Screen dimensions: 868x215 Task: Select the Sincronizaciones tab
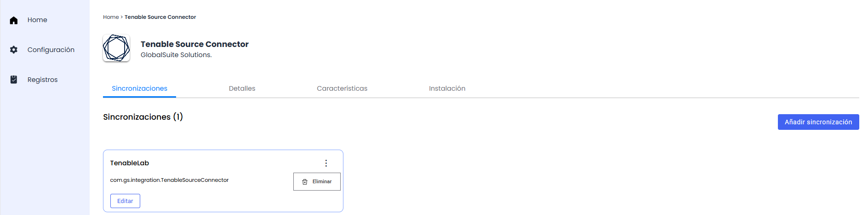point(139,88)
